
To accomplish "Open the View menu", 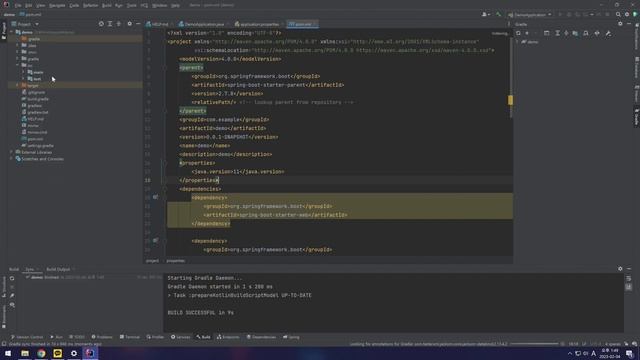I will click(x=40, y=6).
